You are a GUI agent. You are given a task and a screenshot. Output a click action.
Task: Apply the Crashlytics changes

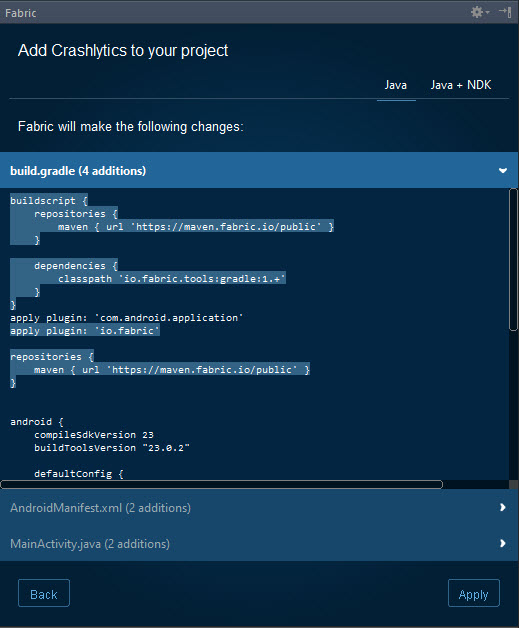pyautogui.click(x=474, y=593)
